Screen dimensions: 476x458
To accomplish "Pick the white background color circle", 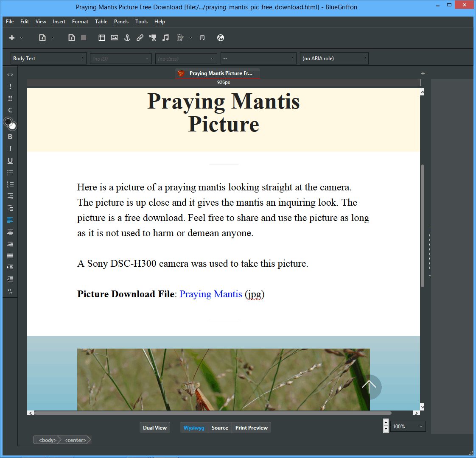I will [12, 126].
